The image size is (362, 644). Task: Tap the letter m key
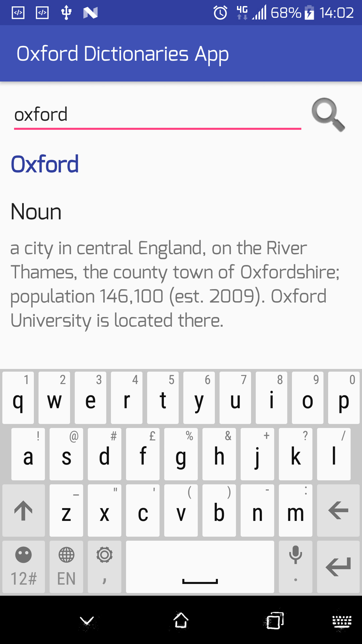tap(296, 510)
